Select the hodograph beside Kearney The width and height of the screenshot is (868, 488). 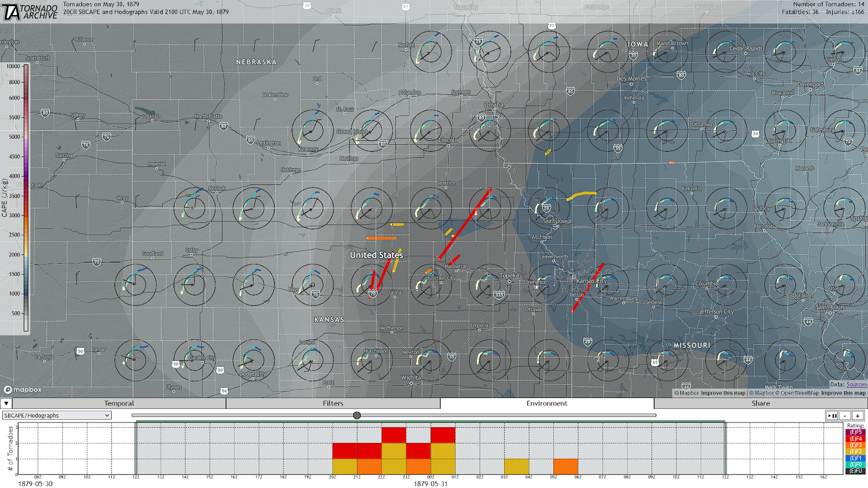point(312,131)
